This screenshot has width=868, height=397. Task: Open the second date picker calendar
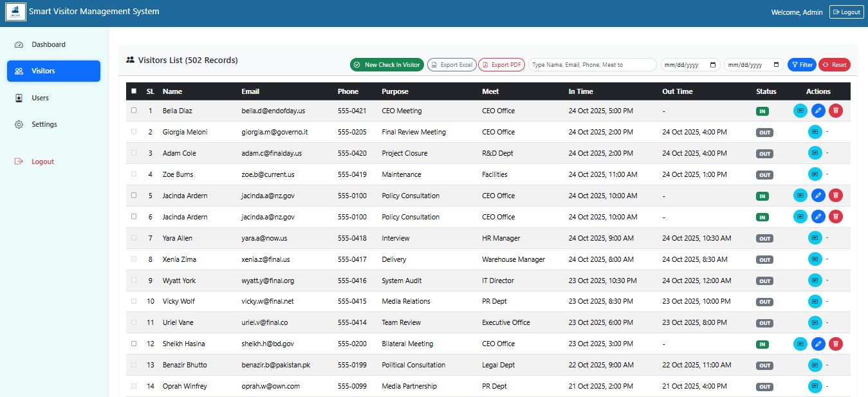(775, 65)
